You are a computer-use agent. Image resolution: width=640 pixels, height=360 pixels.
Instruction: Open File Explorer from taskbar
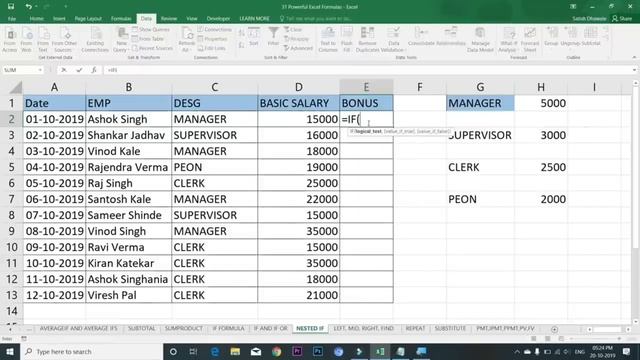235,351
